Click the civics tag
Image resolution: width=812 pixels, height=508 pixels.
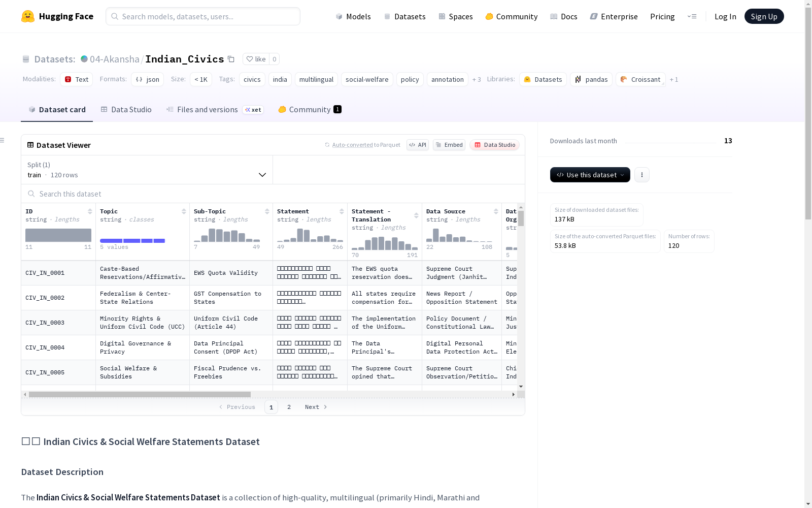tap(252, 79)
